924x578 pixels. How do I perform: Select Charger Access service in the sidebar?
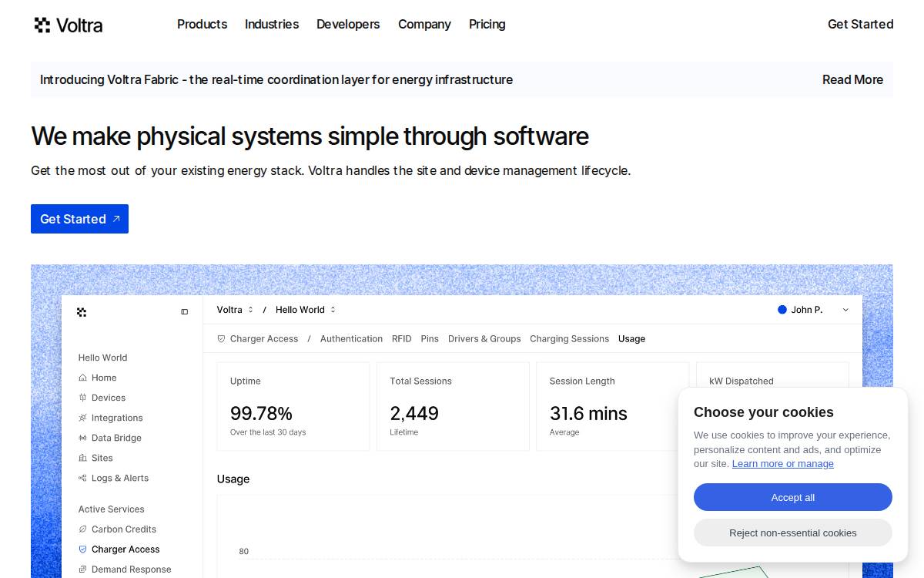126,549
